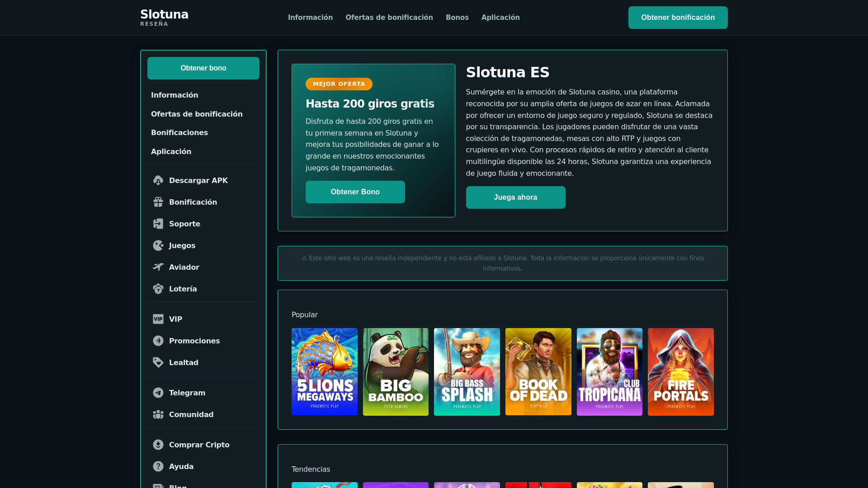
Task: Click the Bonificación gift icon
Action: click(x=158, y=202)
